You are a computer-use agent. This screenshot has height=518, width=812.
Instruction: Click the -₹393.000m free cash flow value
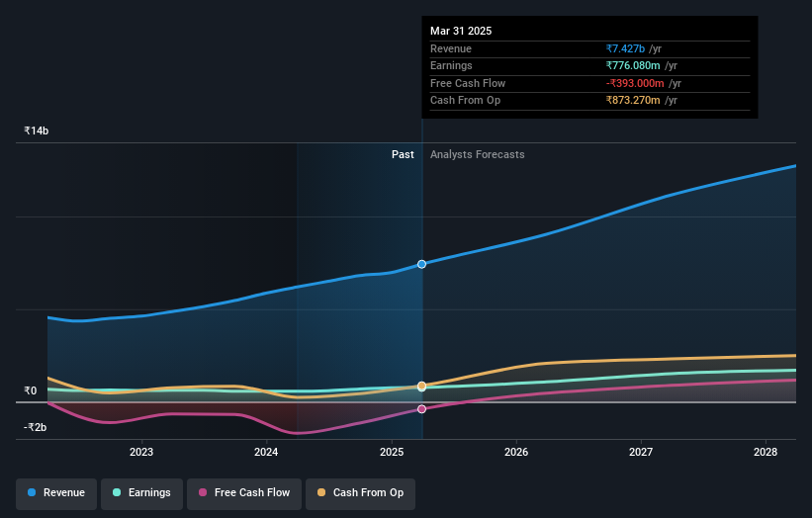pyautogui.click(x=635, y=83)
